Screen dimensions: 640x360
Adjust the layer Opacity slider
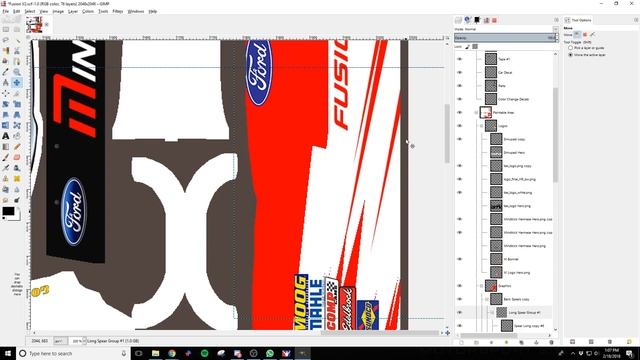pos(505,38)
